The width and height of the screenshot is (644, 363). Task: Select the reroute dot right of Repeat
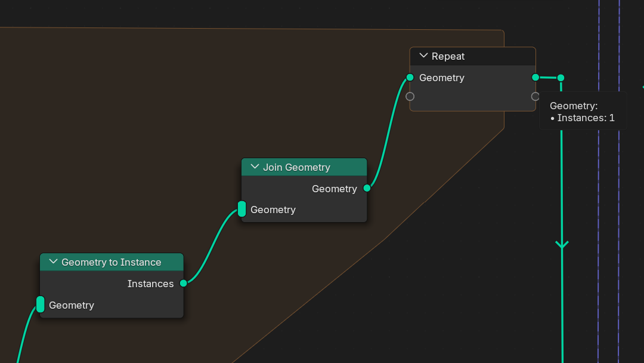561,78
